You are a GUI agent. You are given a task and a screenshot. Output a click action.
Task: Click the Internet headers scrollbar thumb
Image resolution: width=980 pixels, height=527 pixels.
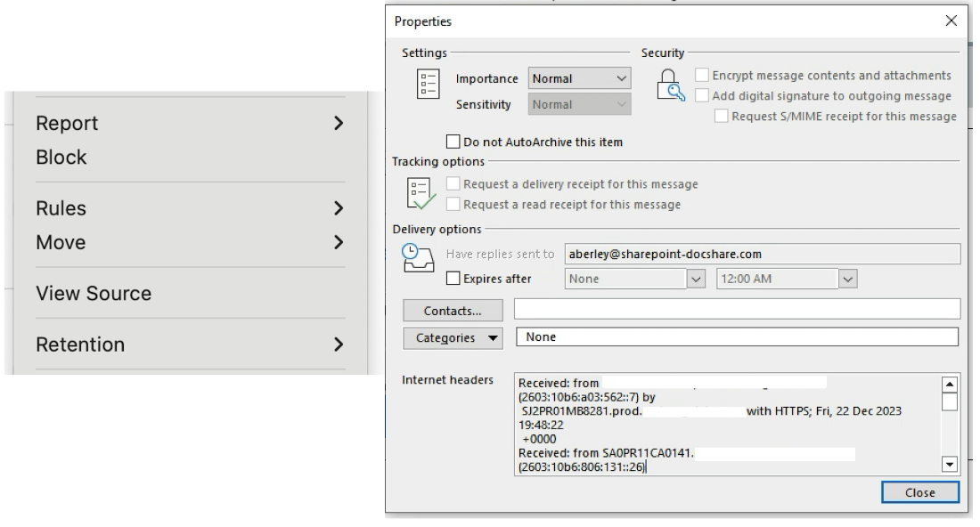950,401
